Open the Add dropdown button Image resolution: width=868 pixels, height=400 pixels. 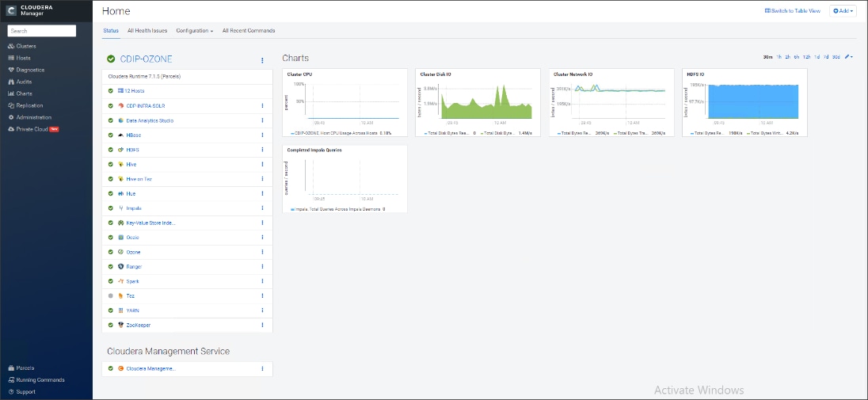pyautogui.click(x=843, y=10)
